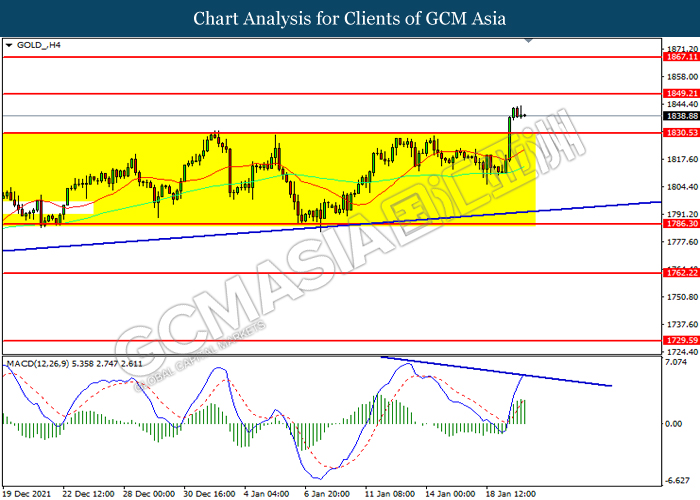Select the 1762.22 red price label
This screenshot has height=500, width=700.
(681, 273)
